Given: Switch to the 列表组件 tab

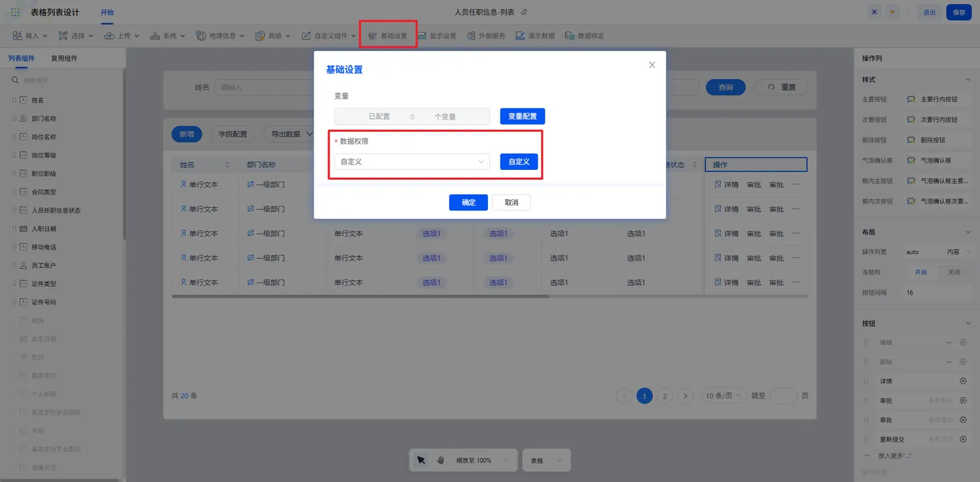Looking at the screenshot, I should 21,59.
